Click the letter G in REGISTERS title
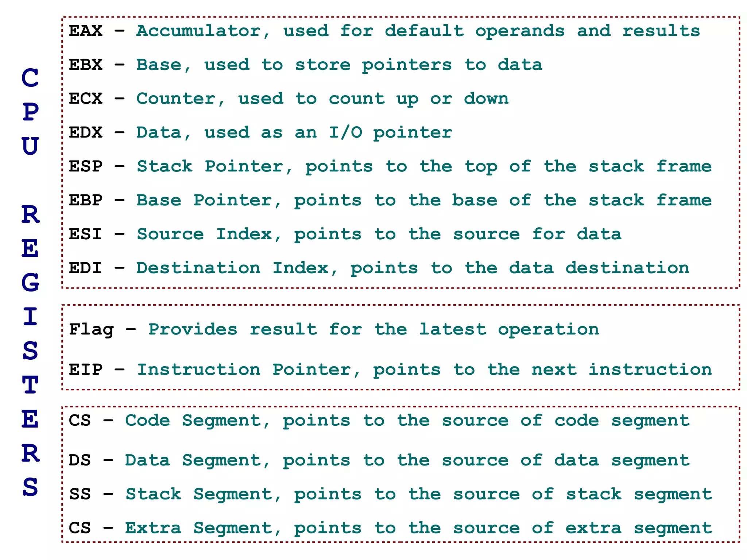747x560 pixels. point(30,283)
